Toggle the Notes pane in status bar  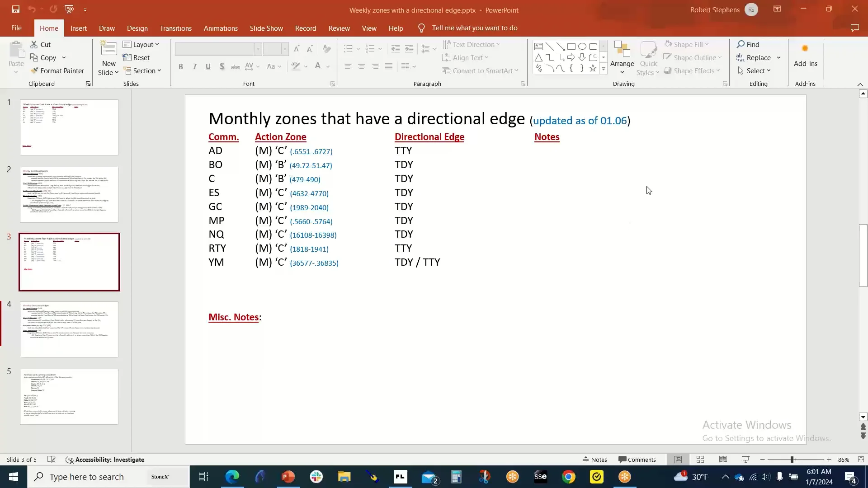[595, 460]
